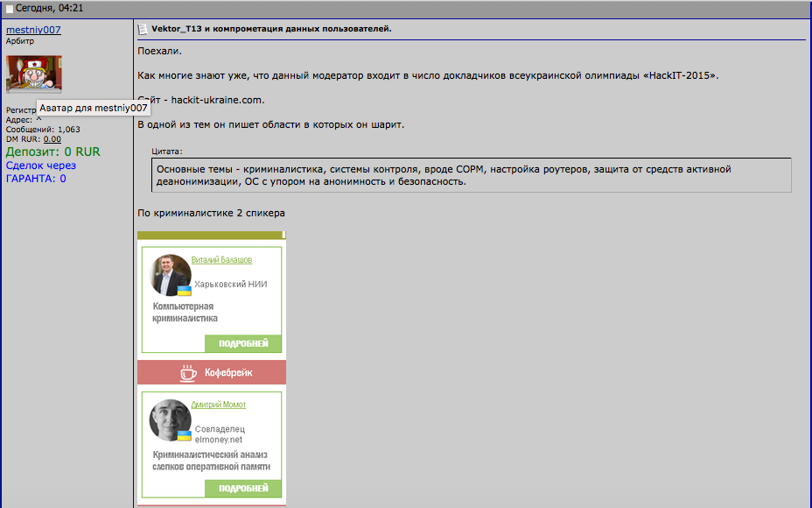Click ПОДРОБНЕЙ button under Компьютерная криминалистика

[x=243, y=343]
